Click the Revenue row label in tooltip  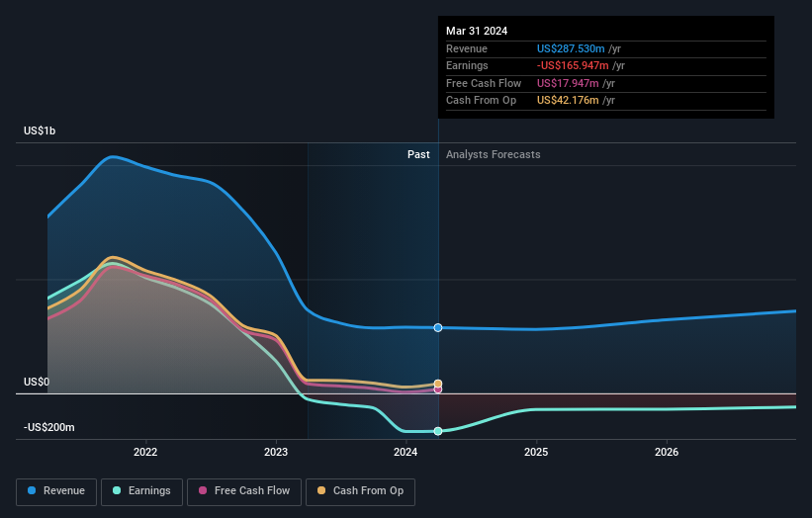coord(467,48)
